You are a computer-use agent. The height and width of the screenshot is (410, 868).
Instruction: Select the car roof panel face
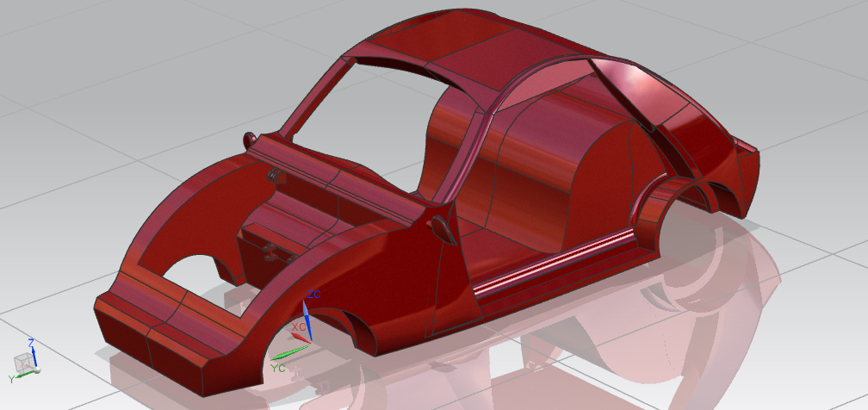tap(475, 49)
